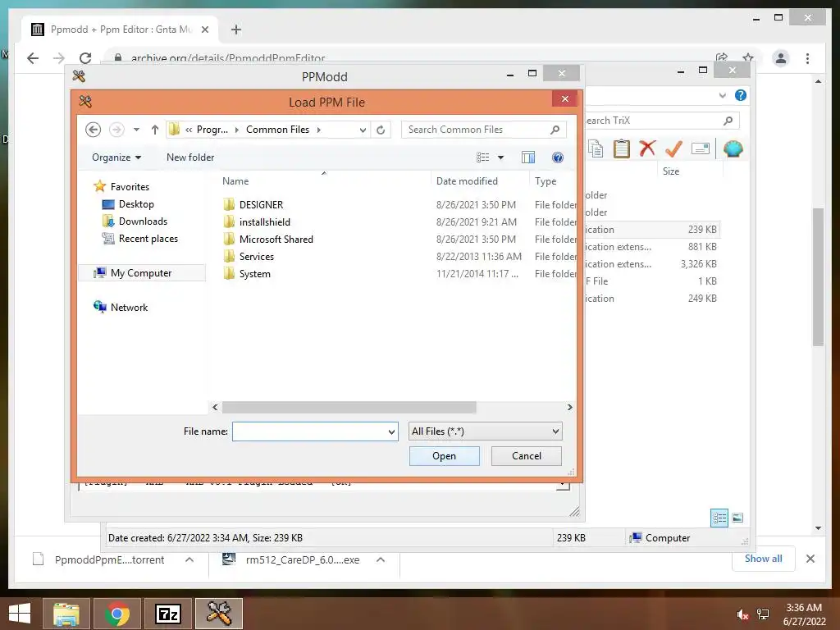Click the Rename icon in Explorer toolbar

tap(701, 148)
